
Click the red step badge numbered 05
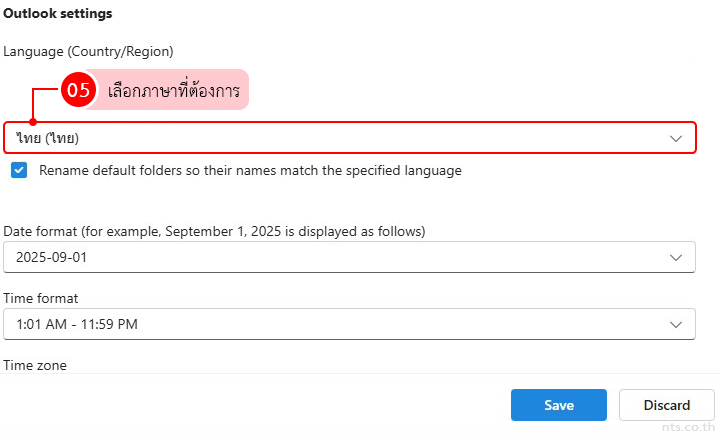click(x=77, y=90)
